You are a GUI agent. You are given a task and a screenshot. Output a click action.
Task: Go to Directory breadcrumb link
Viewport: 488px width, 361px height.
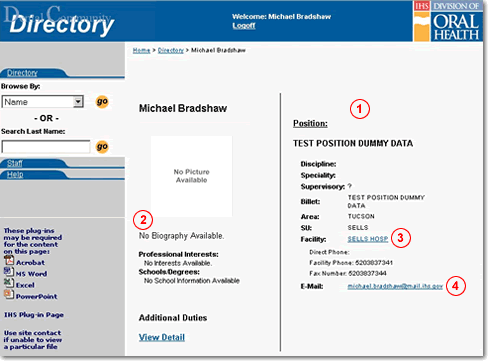(x=171, y=50)
